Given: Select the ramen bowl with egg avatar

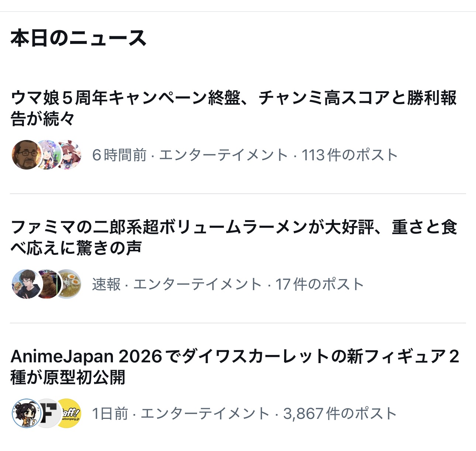Looking at the screenshot, I should tap(70, 284).
